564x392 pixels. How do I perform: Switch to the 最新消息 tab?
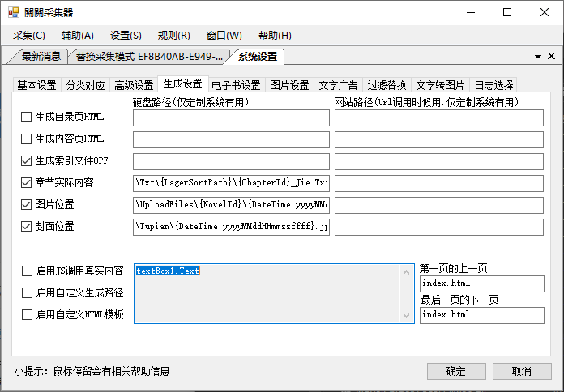41,57
